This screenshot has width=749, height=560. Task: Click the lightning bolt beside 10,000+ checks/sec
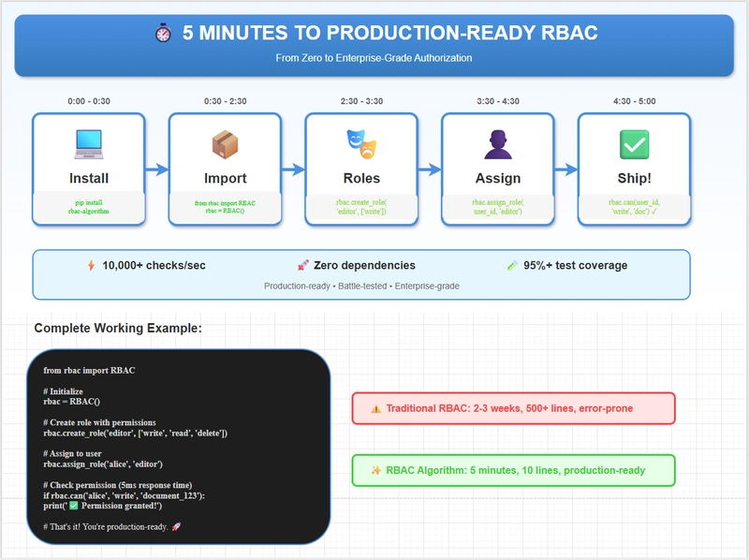(91, 266)
